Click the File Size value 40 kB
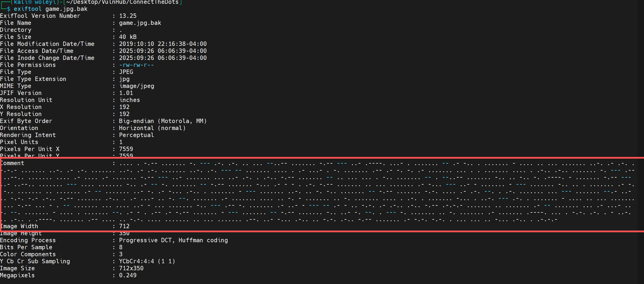This screenshot has height=284, width=644. [128, 37]
